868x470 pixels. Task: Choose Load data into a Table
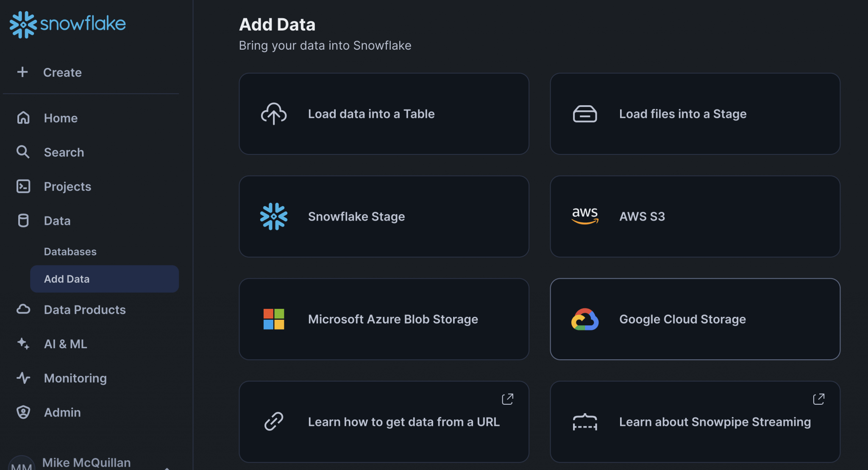384,114
